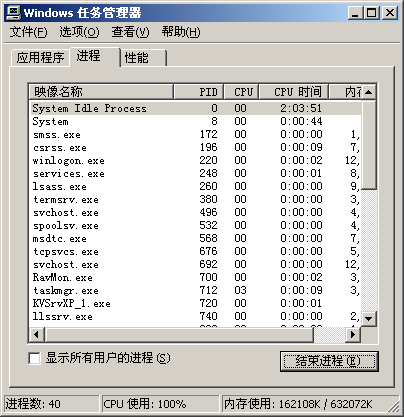Viewport: 404px width, 417px height.
Task: Select the 进程 tab
Action: pos(95,57)
